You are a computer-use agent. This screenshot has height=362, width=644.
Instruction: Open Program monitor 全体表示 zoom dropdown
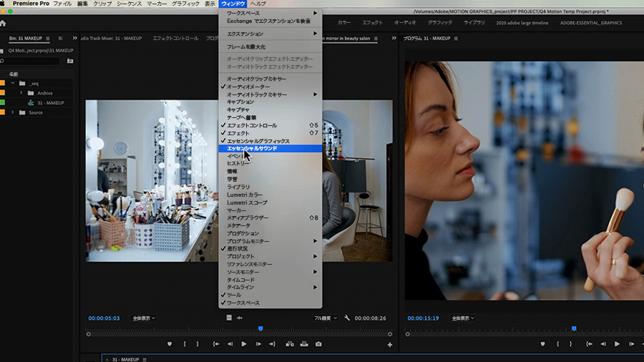463,318
